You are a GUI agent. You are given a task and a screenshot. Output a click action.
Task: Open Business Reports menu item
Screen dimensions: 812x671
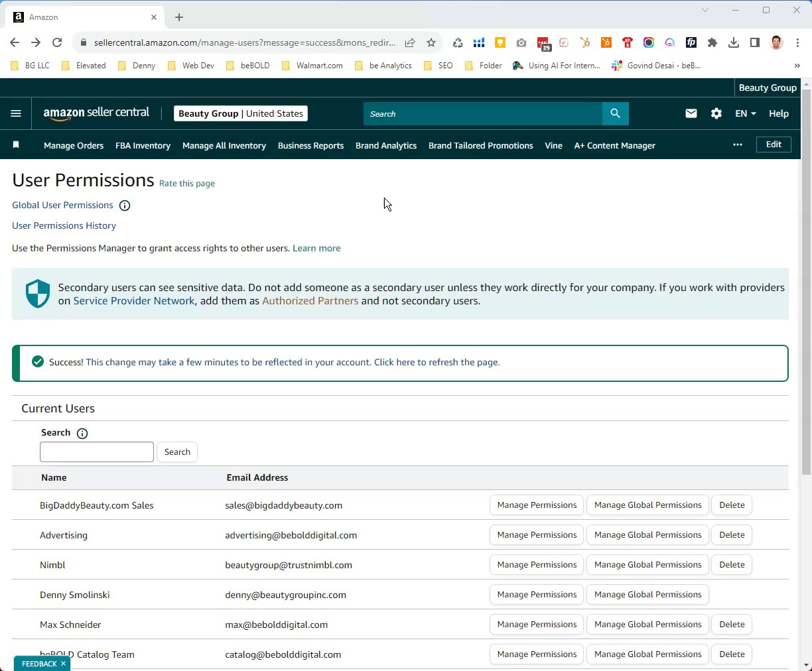[310, 145]
